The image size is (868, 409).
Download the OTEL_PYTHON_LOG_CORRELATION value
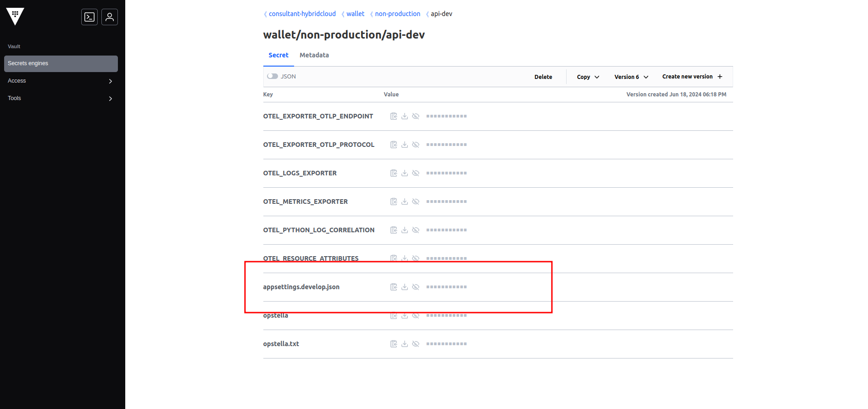[405, 230]
